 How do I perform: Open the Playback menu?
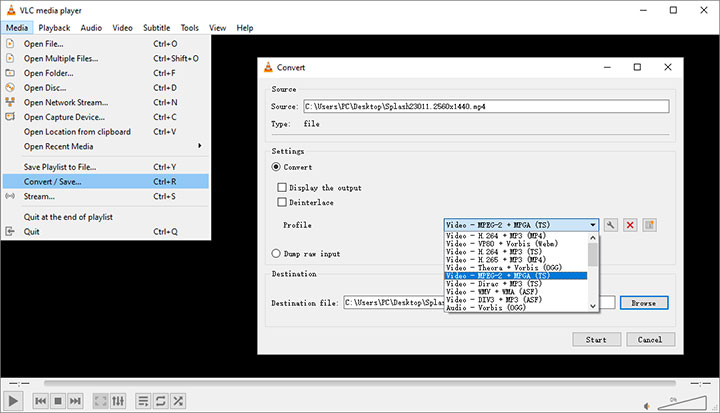[x=54, y=28]
